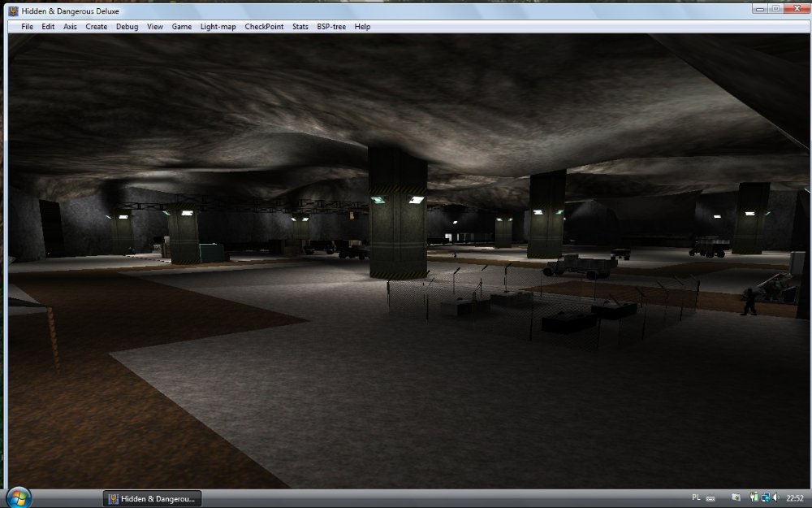The image size is (812, 508).
Task: Click the keyboard icon in language bar
Action: point(710,498)
